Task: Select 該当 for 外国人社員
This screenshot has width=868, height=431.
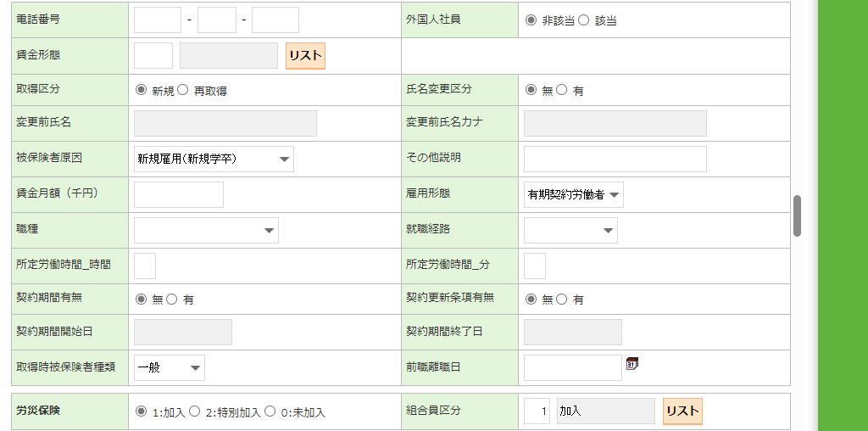Action: [x=583, y=20]
